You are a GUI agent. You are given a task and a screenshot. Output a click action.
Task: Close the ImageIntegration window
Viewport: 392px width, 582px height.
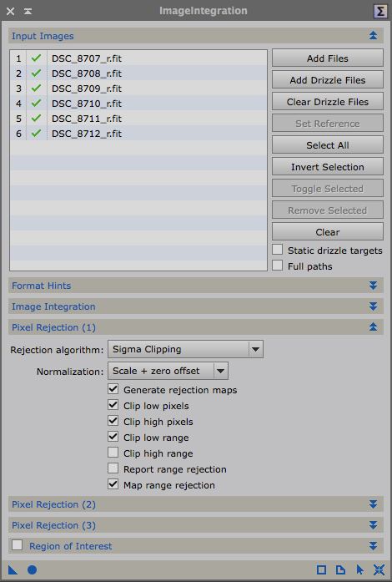[10, 11]
